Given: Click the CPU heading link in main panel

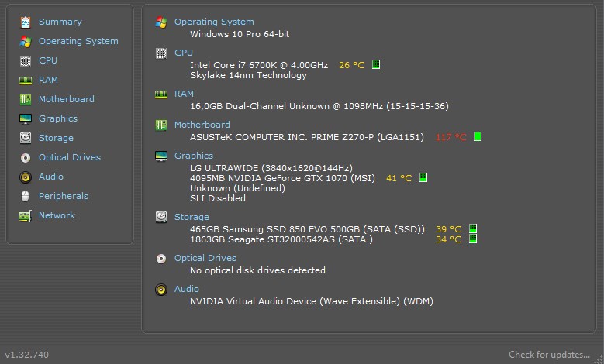Looking at the screenshot, I should coord(184,53).
